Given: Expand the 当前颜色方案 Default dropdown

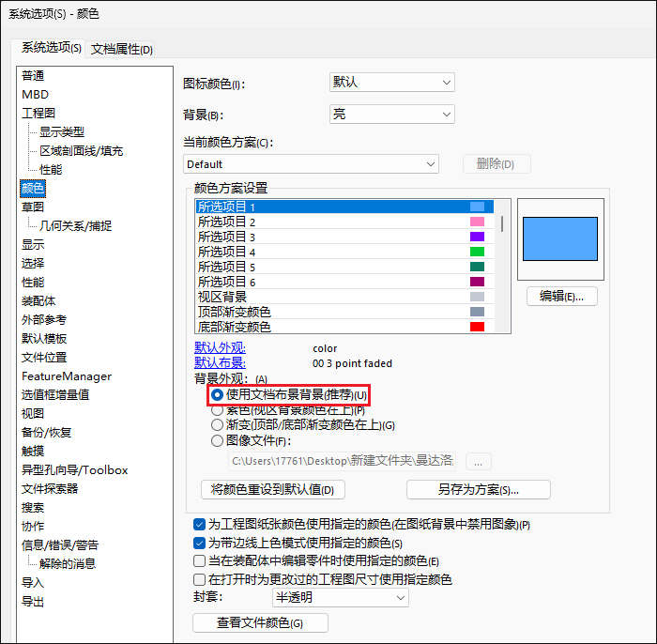Looking at the screenshot, I should 311,164.
